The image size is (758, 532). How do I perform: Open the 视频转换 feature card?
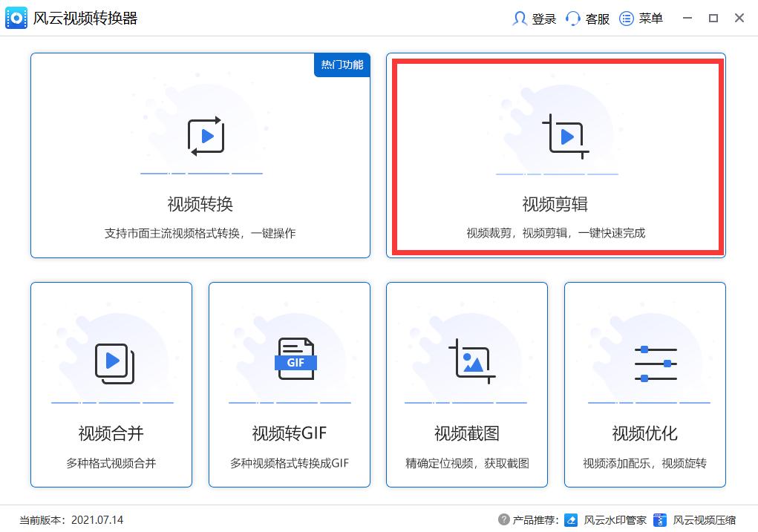[200, 156]
